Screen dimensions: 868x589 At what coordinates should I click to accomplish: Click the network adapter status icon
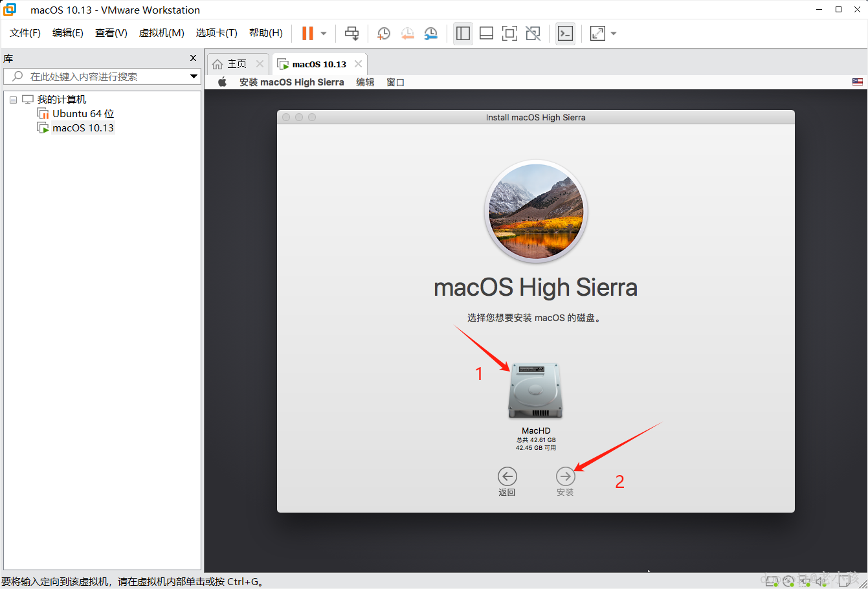(805, 581)
